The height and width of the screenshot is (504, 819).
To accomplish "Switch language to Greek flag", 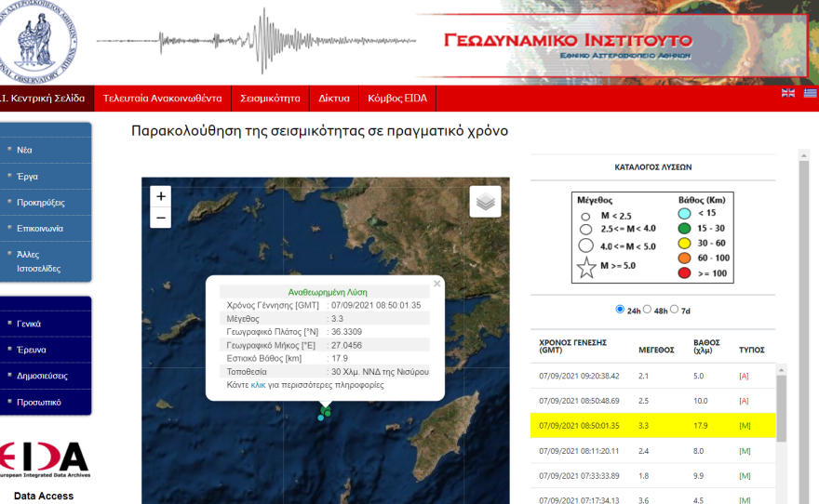I will coord(810,93).
